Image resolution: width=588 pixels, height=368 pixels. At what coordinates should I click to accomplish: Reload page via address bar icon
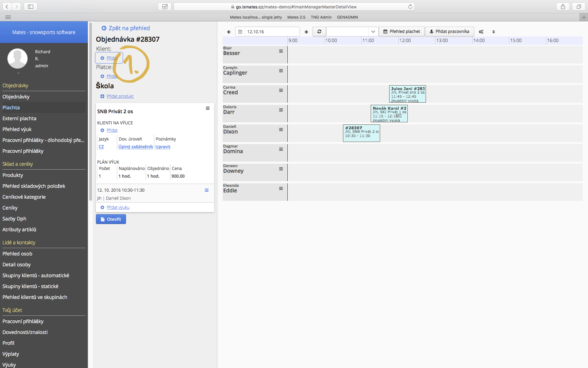(x=410, y=7)
